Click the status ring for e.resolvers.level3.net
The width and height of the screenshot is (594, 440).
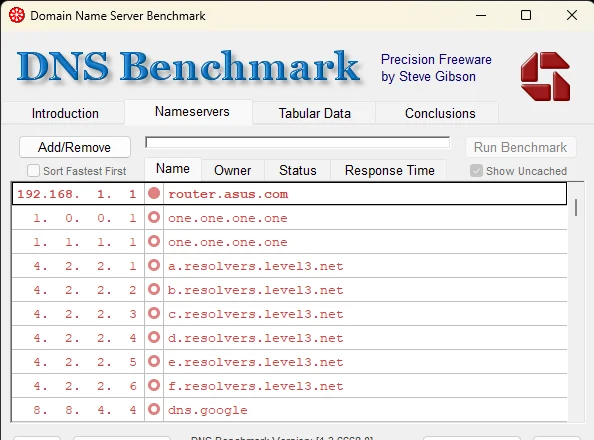coord(154,362)
